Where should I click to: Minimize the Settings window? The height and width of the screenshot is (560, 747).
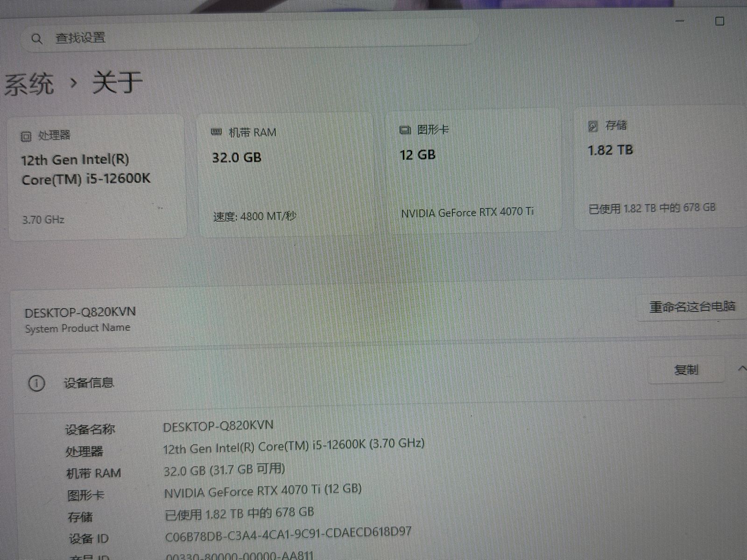tap(680, 21)
